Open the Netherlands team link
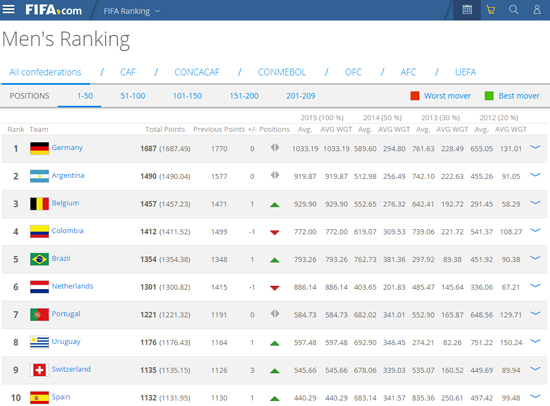Viewport: 550px width, 406px height. (72, 286)
